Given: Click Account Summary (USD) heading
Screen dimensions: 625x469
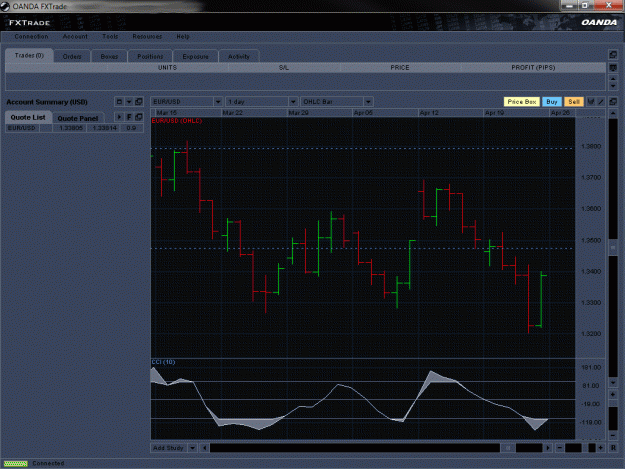Looking at the screenshot, I should click(47, 102).
